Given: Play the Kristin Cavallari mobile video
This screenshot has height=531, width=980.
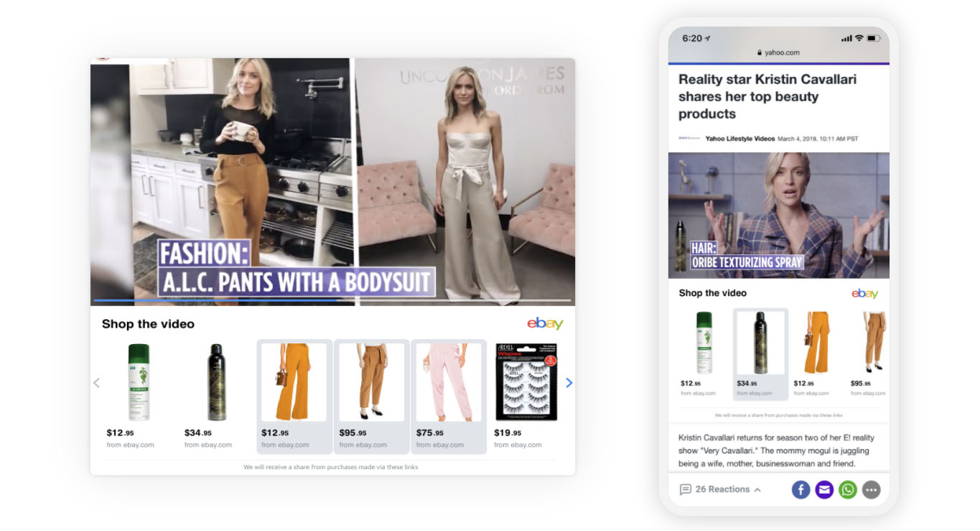Looking at the screenshot, I should pyautogui.click(x=778, y=215).
